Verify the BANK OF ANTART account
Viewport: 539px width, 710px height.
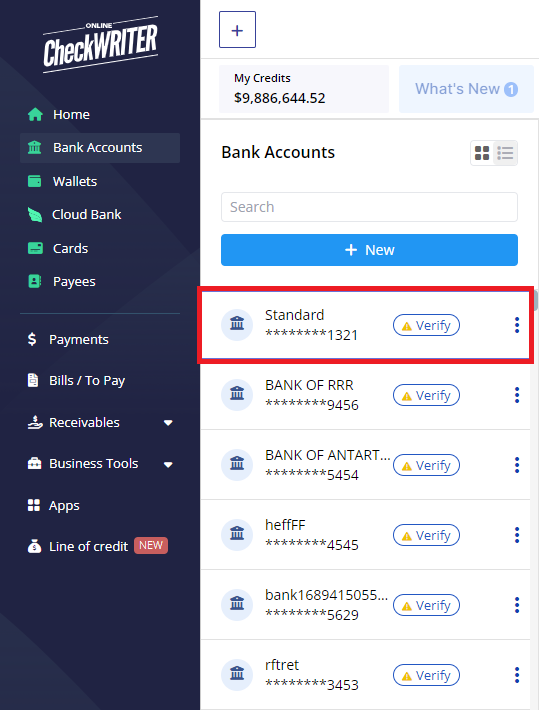tap(426, 465)
